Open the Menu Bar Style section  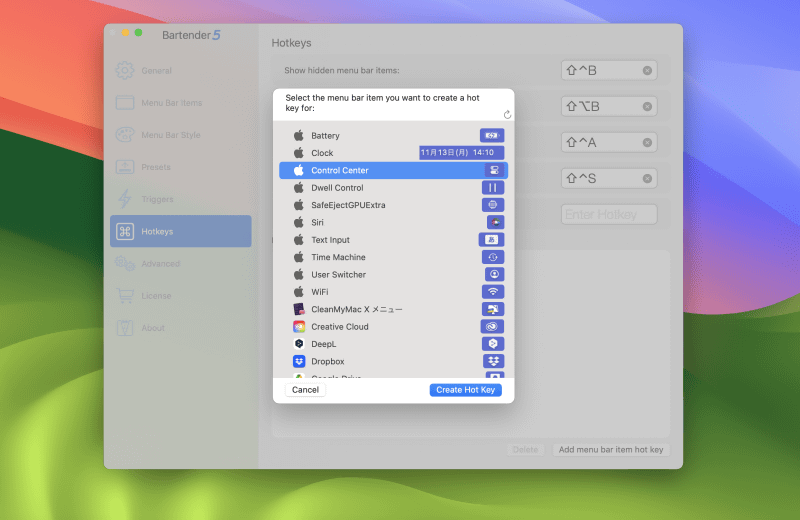coord(181,135)
